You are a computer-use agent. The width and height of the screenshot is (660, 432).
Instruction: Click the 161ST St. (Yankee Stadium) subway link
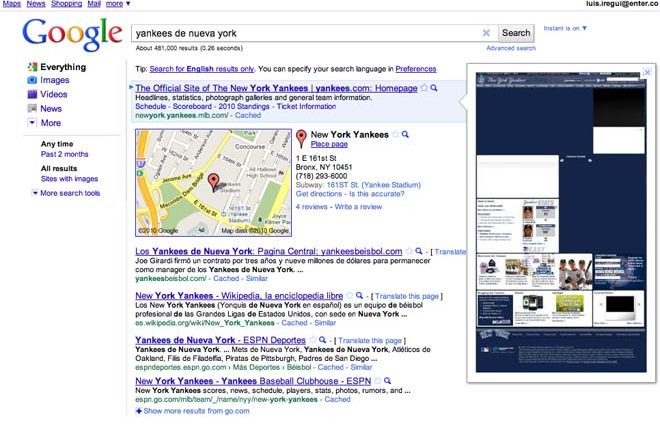tap(374, 185)
